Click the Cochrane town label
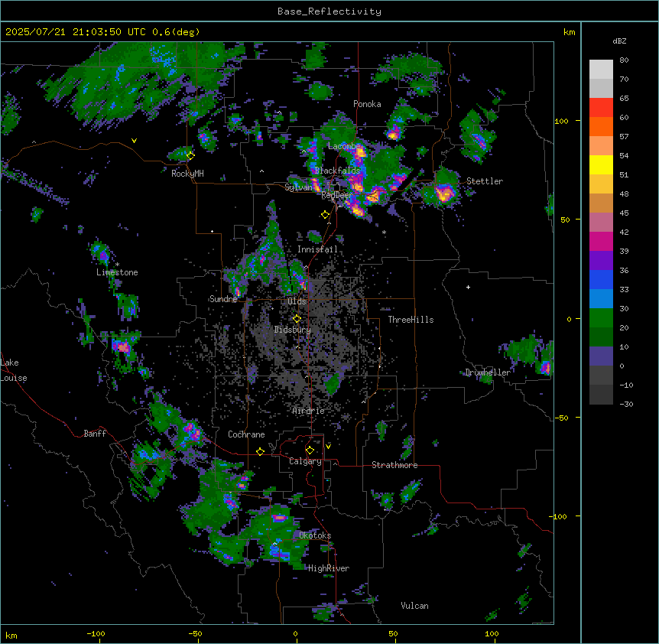The width and height of the screenshot is (659, 644). [246, 434]
